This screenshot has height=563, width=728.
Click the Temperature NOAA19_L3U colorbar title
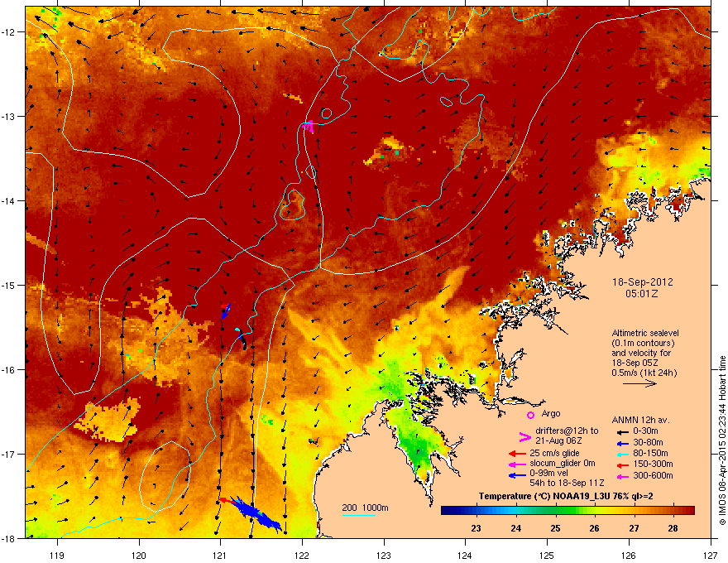coord(566,497)
